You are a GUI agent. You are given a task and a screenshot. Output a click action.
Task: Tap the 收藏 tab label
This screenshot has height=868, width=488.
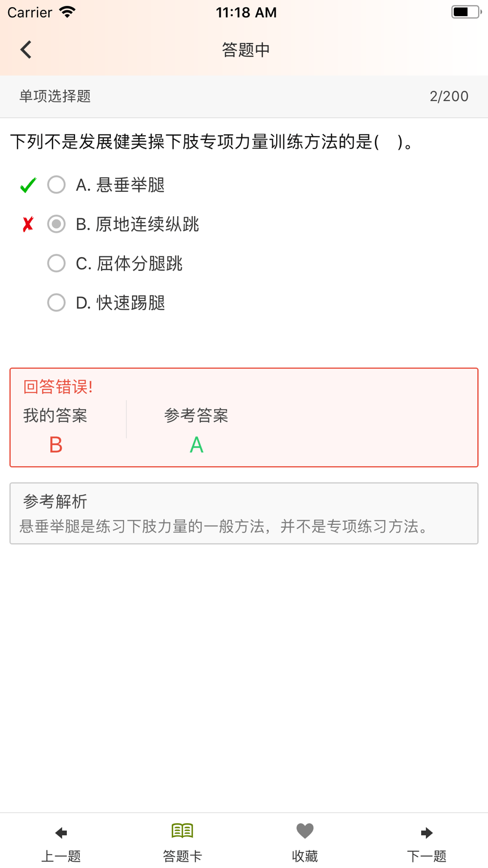coord(305,856)
